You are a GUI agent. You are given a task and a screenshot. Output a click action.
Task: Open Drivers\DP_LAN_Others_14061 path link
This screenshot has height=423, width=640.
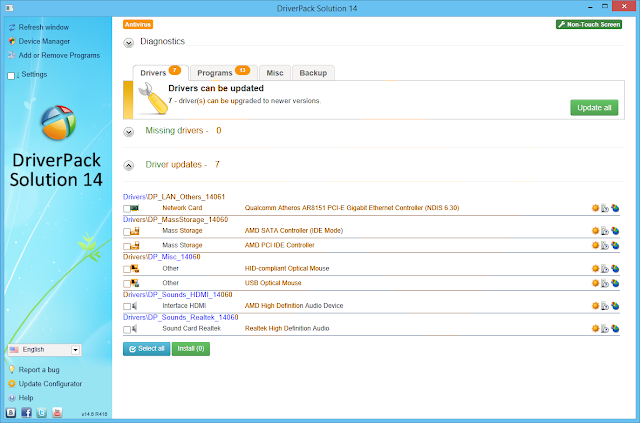click(174, 197)
